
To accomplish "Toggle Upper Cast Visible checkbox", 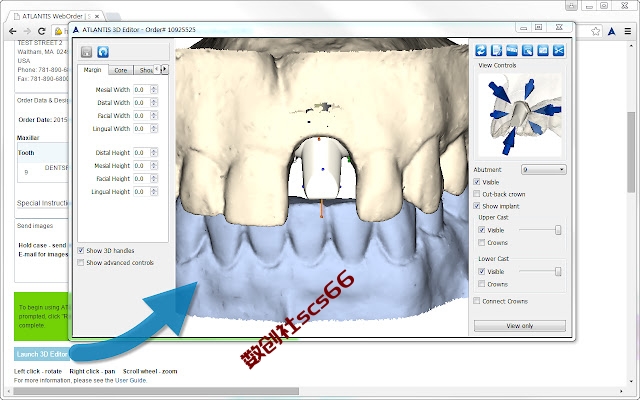I will pyautogui.click(x=482, y=230).
